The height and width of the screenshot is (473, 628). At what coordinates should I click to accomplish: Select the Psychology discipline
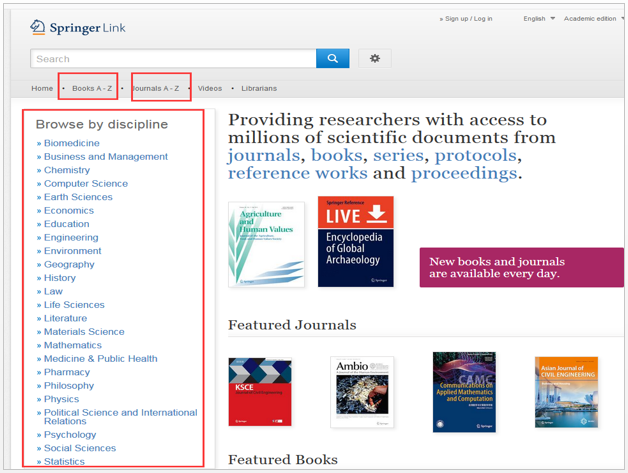tap(70, 435)
